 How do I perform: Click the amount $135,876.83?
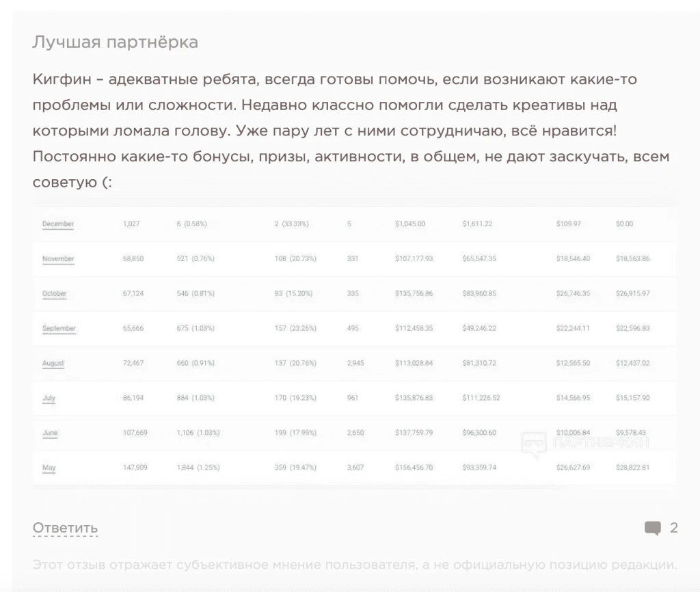[414, 398]
